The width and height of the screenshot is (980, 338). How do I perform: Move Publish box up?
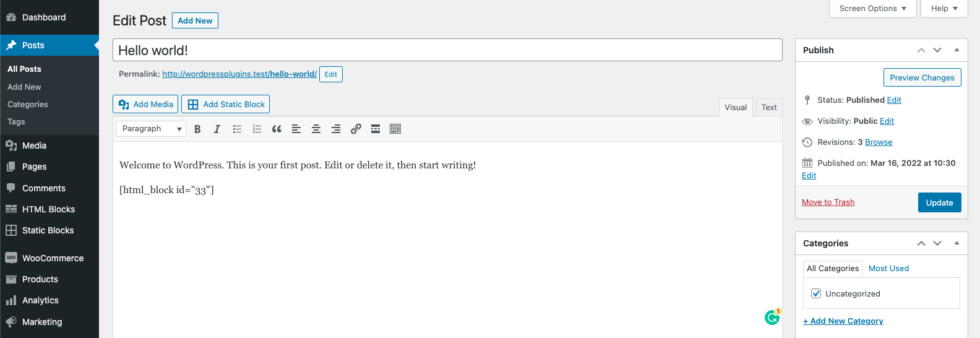(x=921, y=50)
